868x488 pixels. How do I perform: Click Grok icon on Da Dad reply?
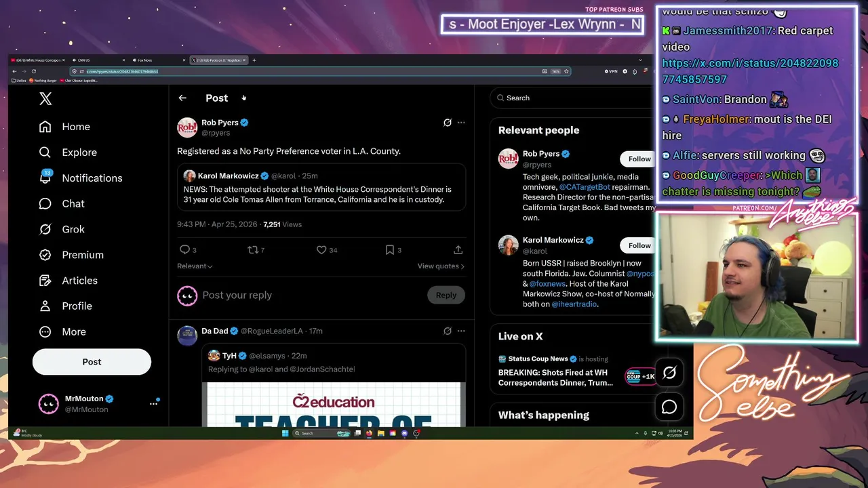point(448,331)
